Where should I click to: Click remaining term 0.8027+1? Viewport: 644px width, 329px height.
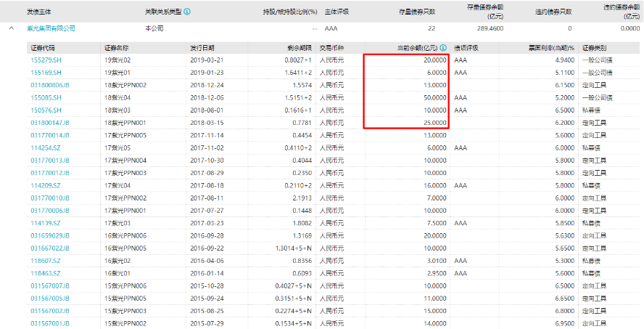pyautogui.click(x=298, y=60)
